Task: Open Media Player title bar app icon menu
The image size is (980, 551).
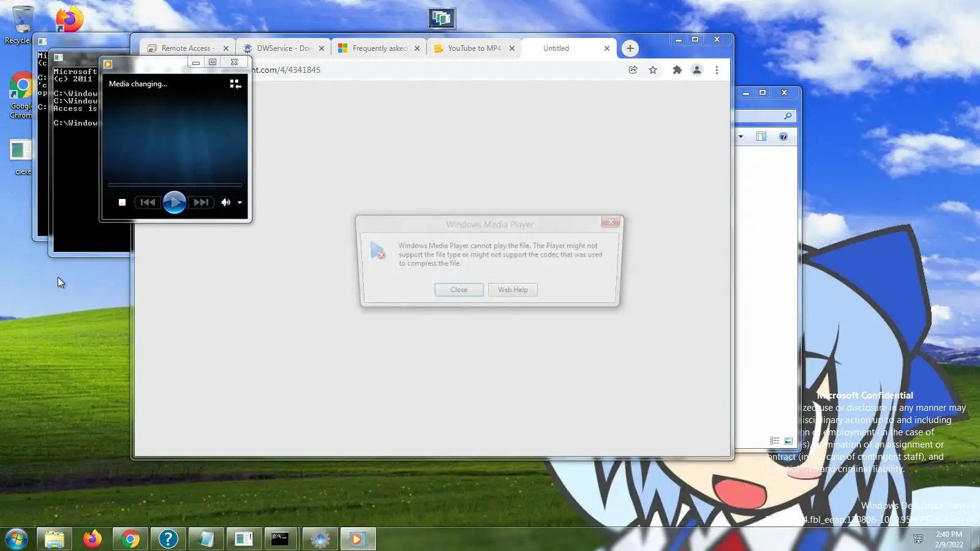Action: (108, 63)
